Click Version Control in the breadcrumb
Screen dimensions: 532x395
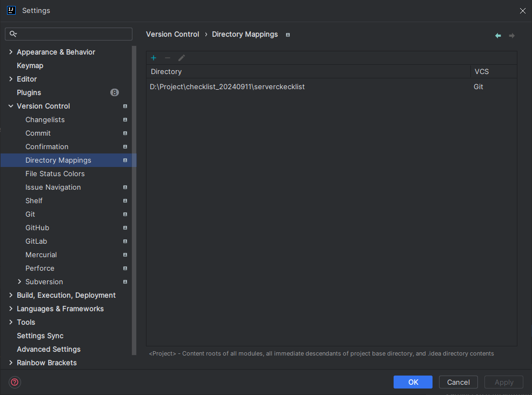point(172,34)
